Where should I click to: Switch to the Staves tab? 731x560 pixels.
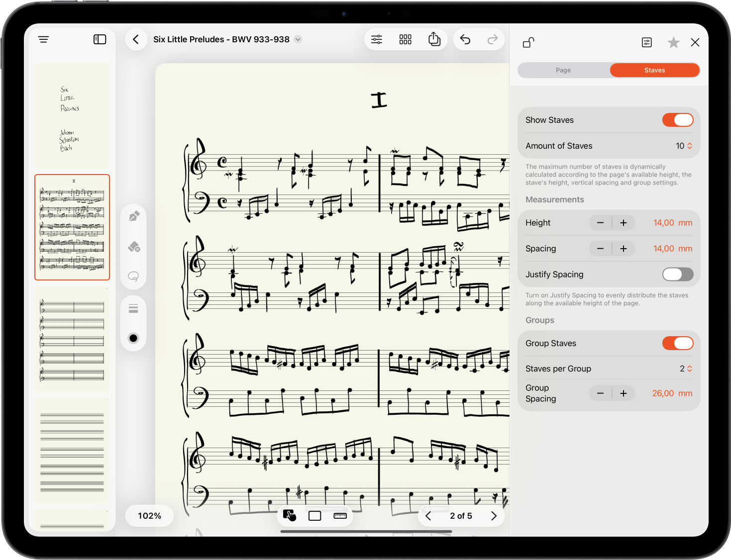pyautogui.click(x=654, y=70)
